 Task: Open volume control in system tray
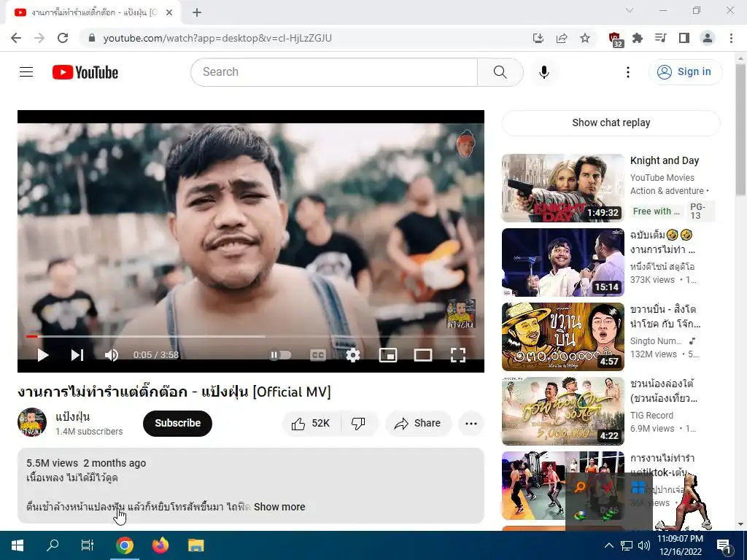click(x=644, y=545)
